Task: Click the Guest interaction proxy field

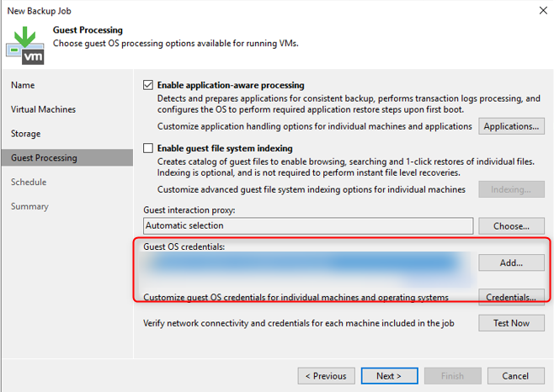Action: tap(307, 225)
